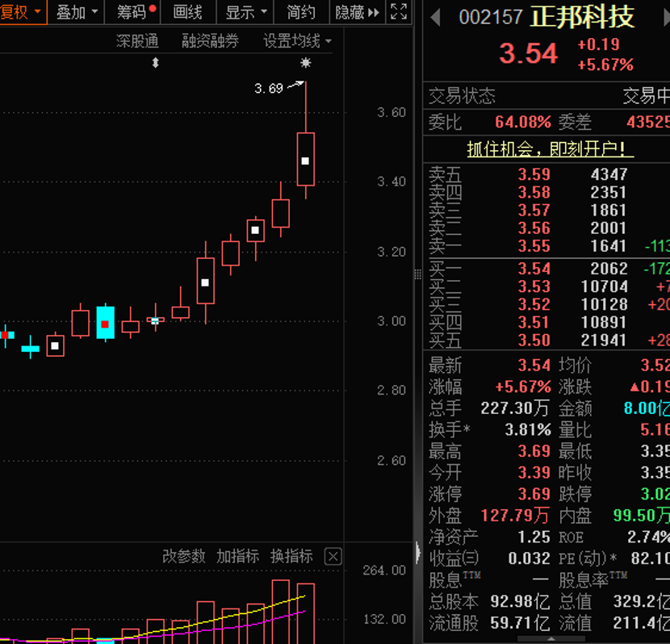Click the sun marker above latest candle
This screenshot has height=644, width=670.
click(305, 63)
